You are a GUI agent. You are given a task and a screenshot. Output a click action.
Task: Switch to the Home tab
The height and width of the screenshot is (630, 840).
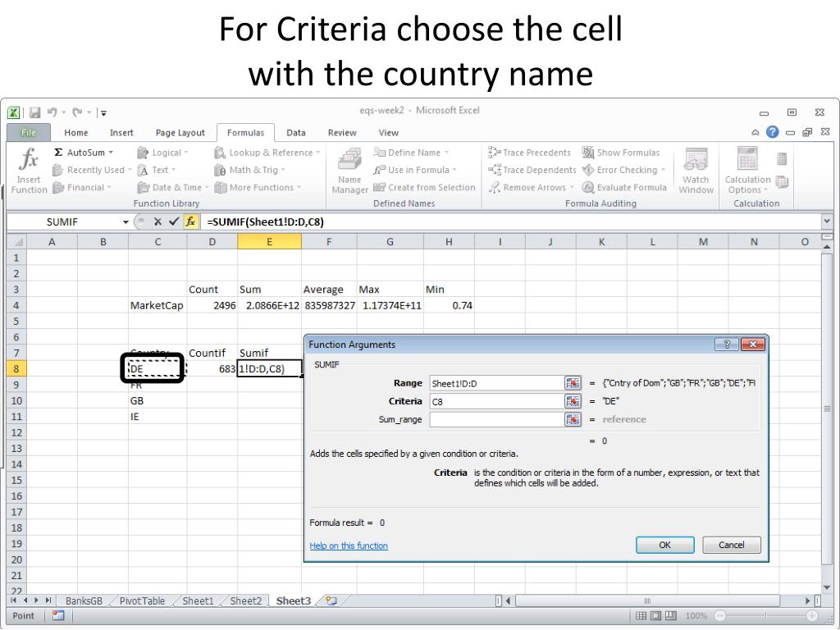pos(76,133)
